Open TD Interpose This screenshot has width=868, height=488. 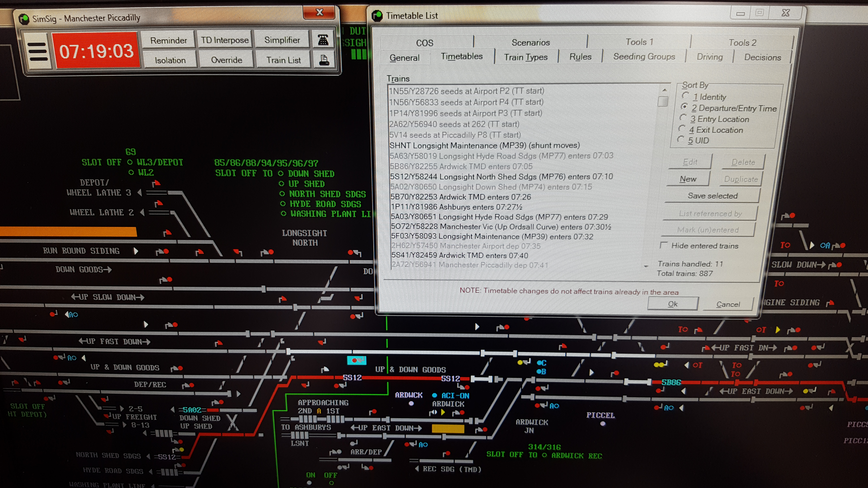[x=224, y=40]
